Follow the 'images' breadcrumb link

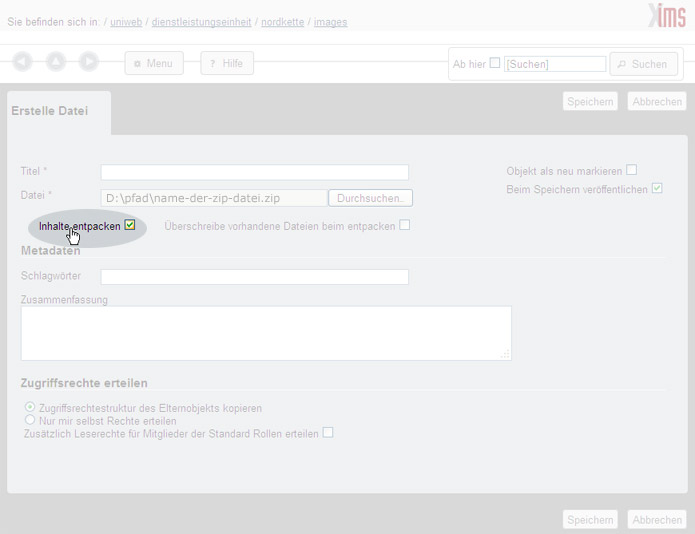click(x=331, y=22)
